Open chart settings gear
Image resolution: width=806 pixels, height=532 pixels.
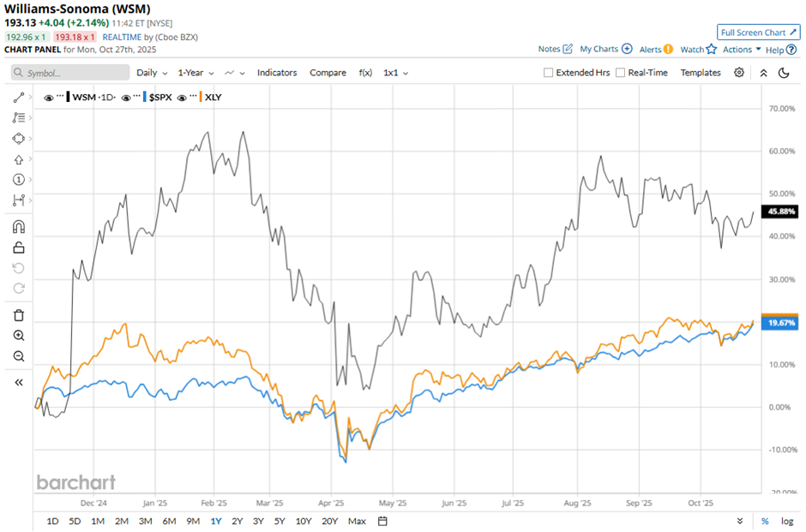click(x=739, y=73)
